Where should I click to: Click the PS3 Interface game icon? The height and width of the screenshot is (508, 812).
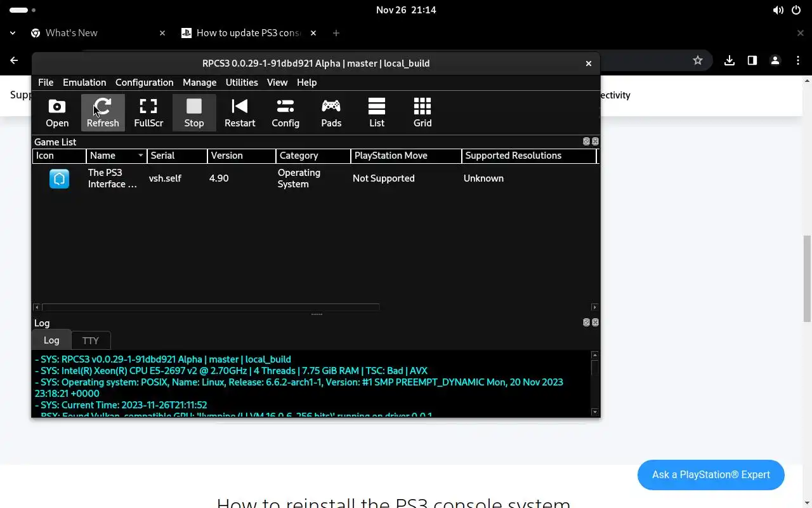[x=59, y=178]
